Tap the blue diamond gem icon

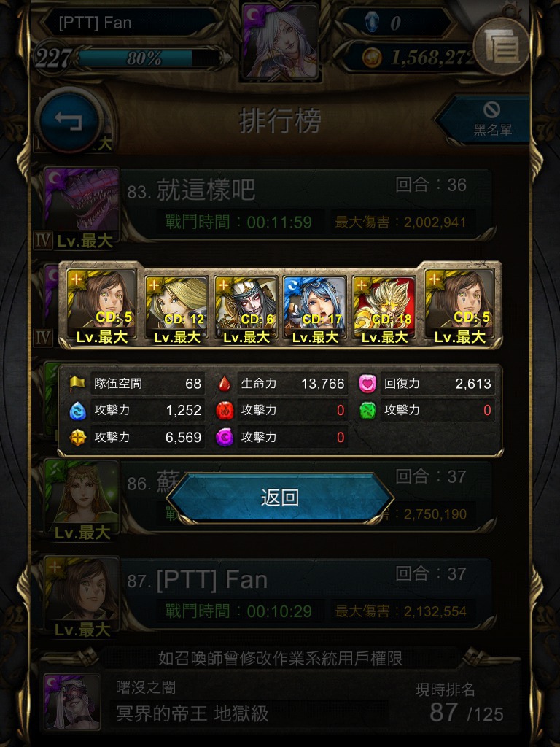[372, 22]
